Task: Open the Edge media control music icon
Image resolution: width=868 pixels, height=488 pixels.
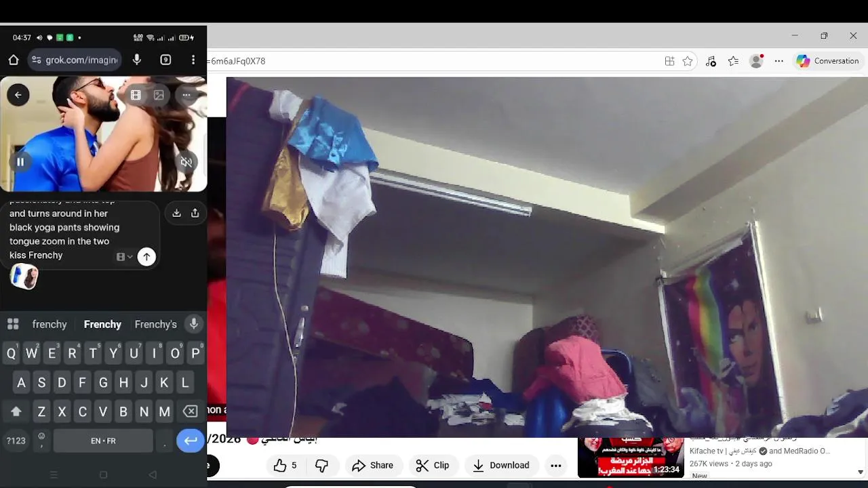Action: tap(711, 61)
